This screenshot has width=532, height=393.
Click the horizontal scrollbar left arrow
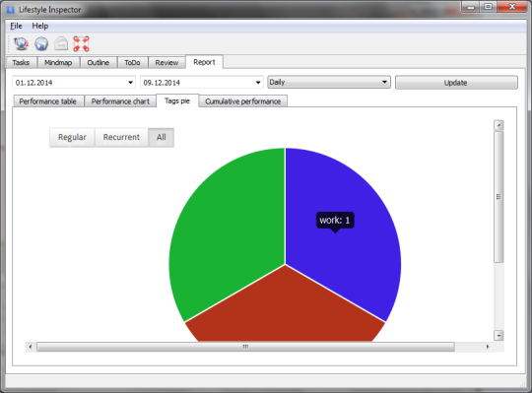pos(31,347)
